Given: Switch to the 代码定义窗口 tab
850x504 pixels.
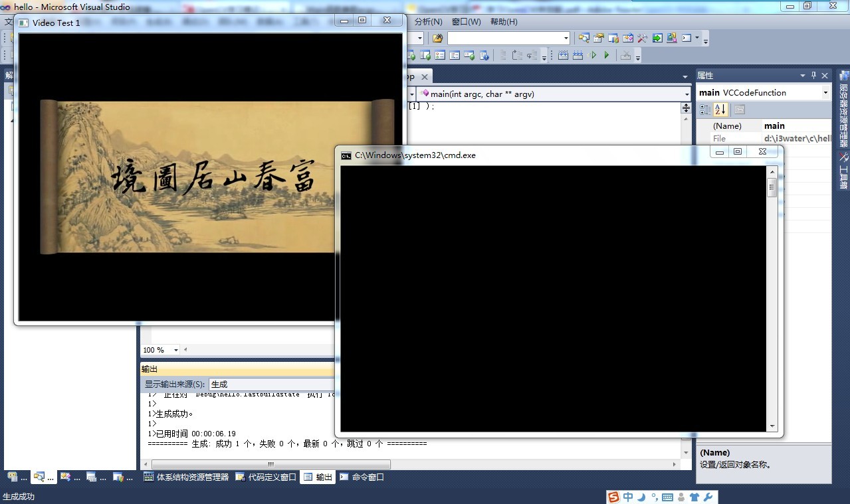Looking at the screenshot, I should click(x=266, y=477).
